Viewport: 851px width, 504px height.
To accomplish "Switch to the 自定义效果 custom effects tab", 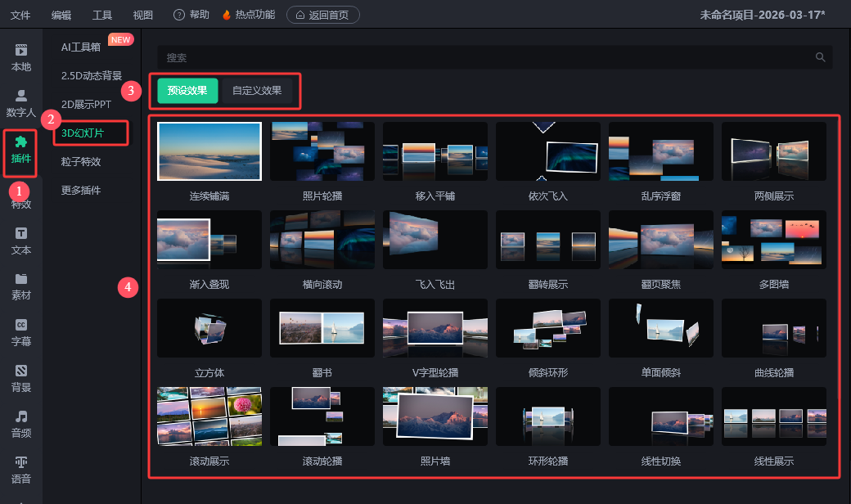I will point(257,91).
